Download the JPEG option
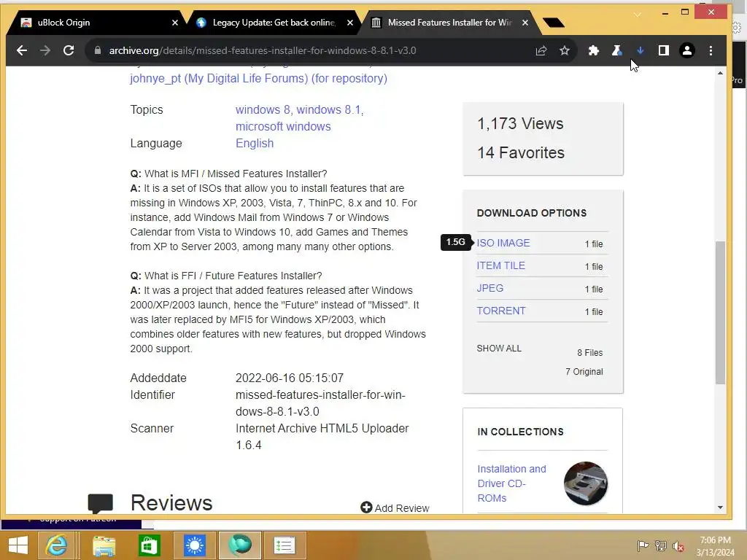747x560 pixels. (x=489, y=288)
